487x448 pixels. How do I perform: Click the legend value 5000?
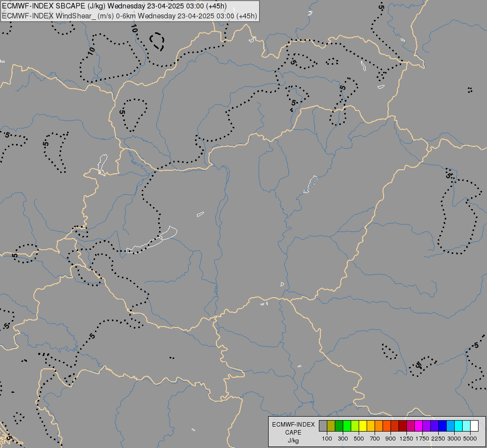[470, 439]
